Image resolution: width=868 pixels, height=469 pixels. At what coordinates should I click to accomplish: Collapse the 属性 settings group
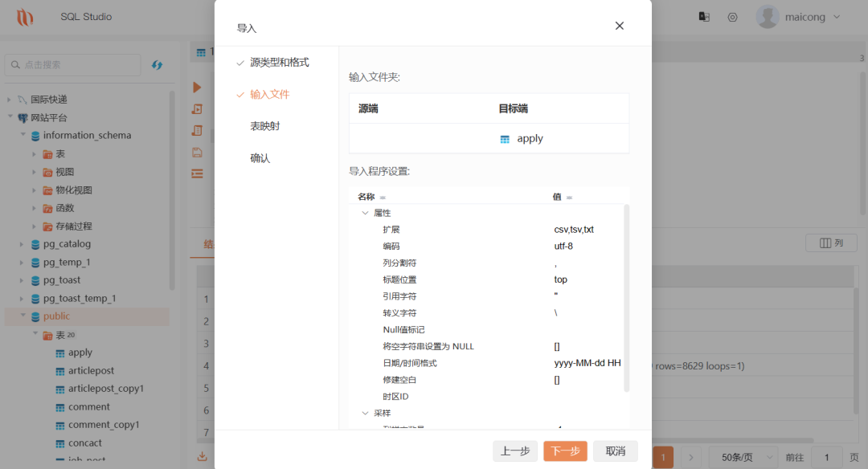365,213
